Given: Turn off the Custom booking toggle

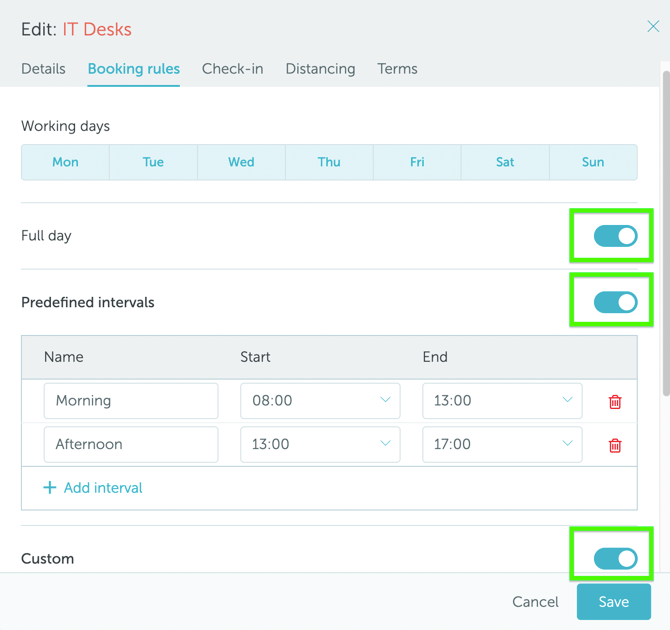Looking at the screenshot, I should 615,558.
